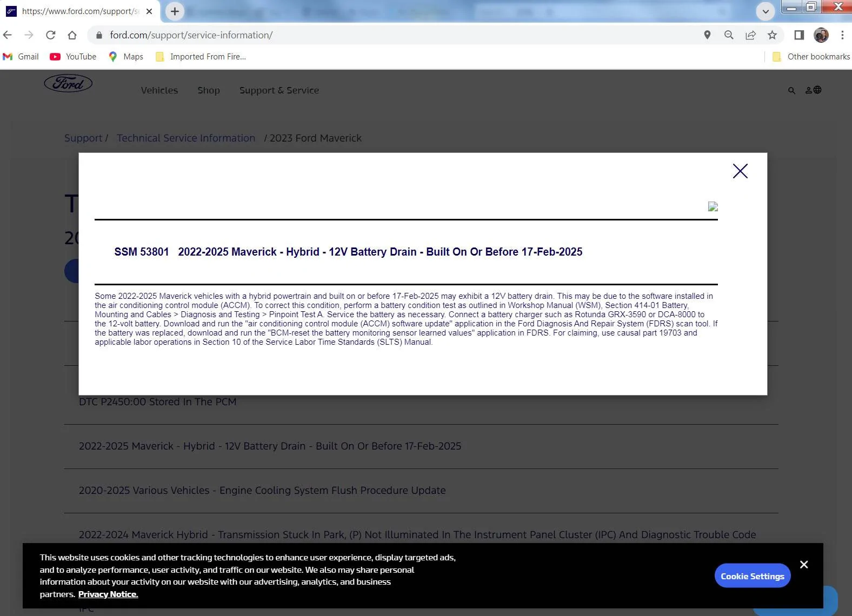This screenshot has width=852, height=616.
Task: Open a new browser tab
Action: coord(175,11)
